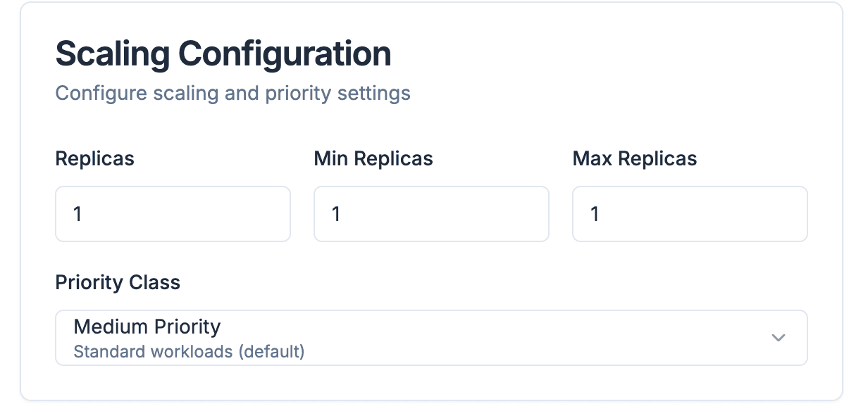Click the Max Replicas label
The image size is (868, 418).
click(635, 159)
